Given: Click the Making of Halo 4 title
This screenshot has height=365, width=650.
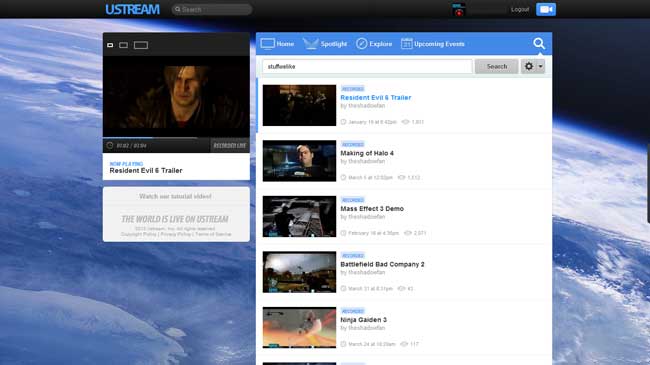Looking at the screenshot, I should point(367,153).
